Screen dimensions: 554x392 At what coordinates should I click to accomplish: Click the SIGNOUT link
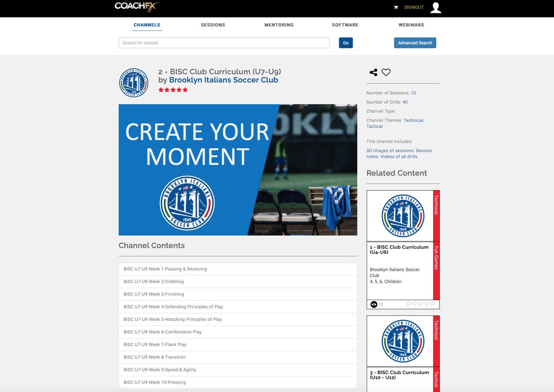coord(414,7)
